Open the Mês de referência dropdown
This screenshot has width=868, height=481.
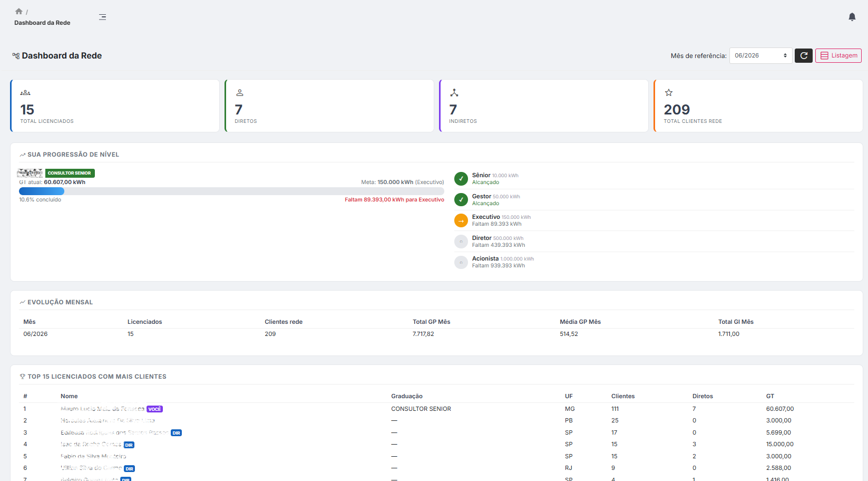point(760,55)
